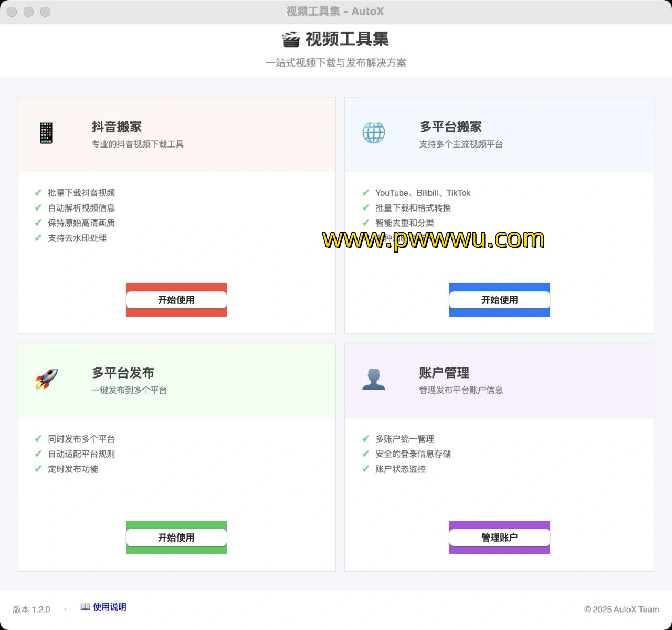Click feature line YouTube、Bilibili、TikTok
Screen dimensions: 672x630
click(423, 193)
